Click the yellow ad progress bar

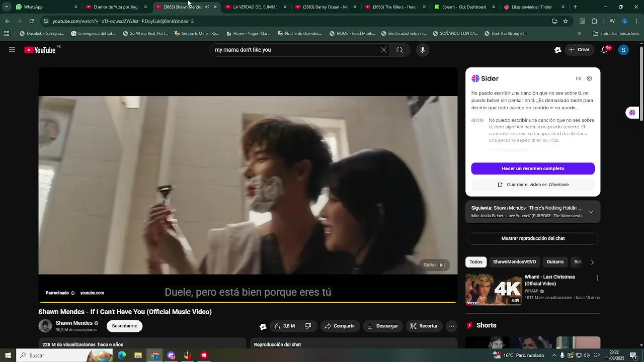[x=248, y=303]
